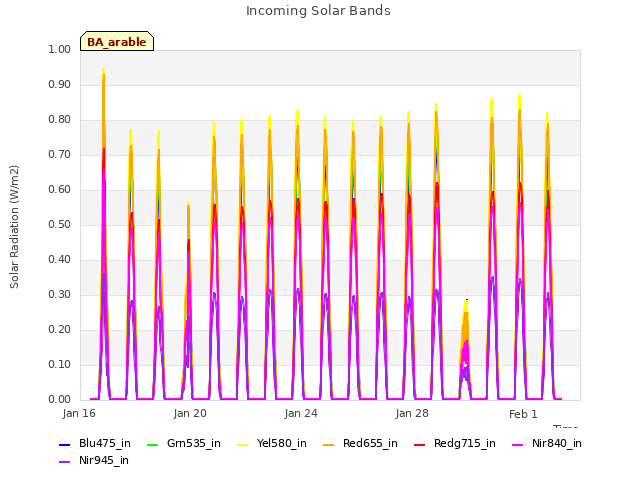Click the 0.50 y-axis tick label
The height and width of the screenshot is (480, 640).
click(60, 224)
